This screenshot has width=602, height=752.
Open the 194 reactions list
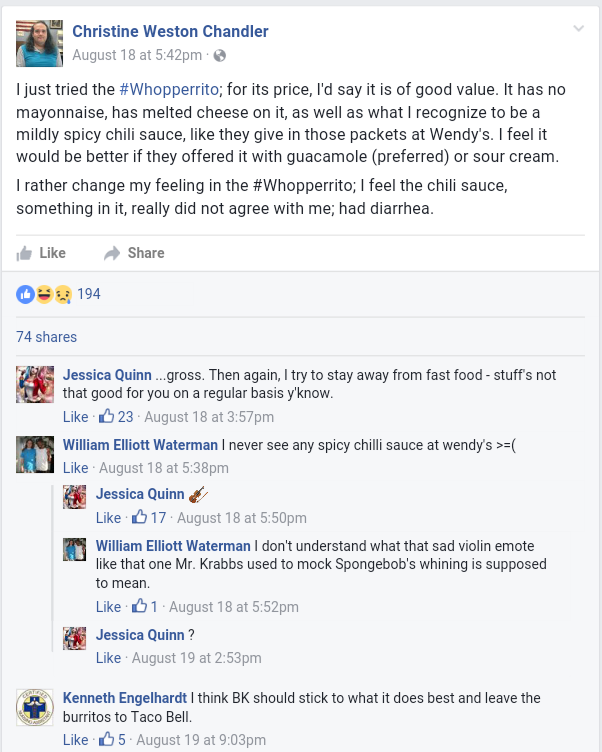[x=89, y=294]
